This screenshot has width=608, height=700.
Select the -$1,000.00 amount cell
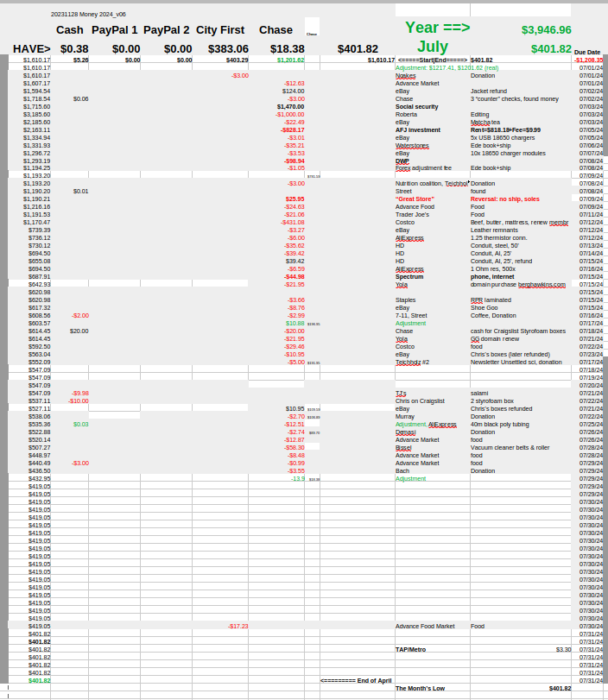[290, 114]
